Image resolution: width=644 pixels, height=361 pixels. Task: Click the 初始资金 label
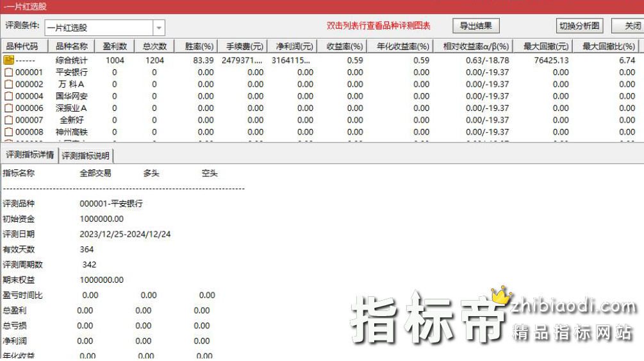(19, 219)
